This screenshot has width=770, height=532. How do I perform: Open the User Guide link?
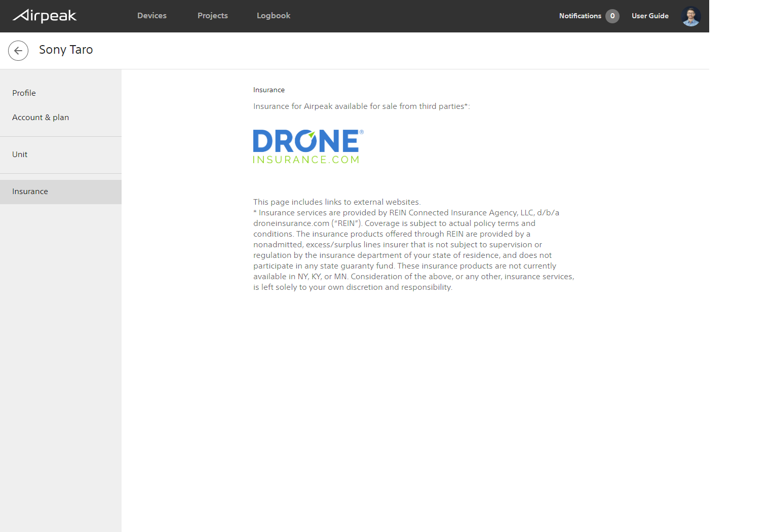tap(650, 16)
